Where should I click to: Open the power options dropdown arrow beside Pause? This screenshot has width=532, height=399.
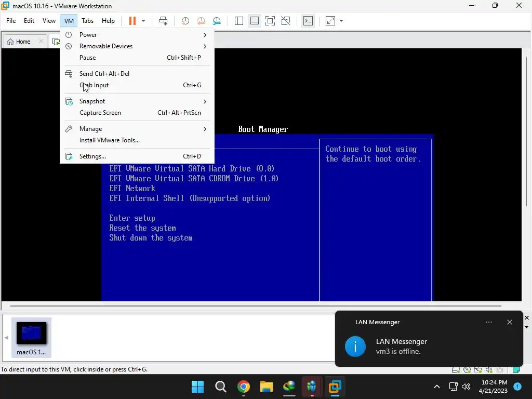click(143, 21)
